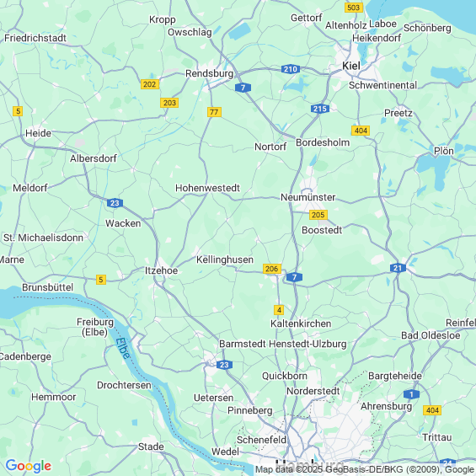Click the Google logo
476x476 pixels.
29,466
